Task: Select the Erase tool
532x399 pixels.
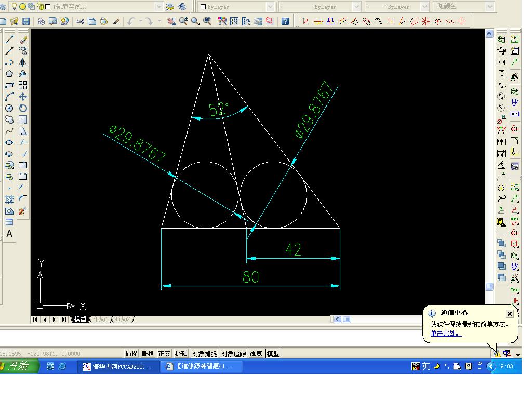Action: (x=23, y=39)
